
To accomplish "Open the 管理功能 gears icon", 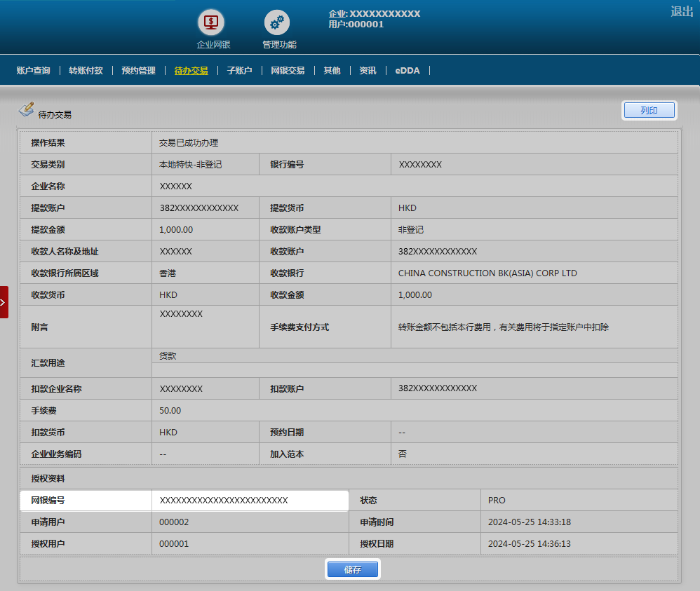I will pos(276,22).
